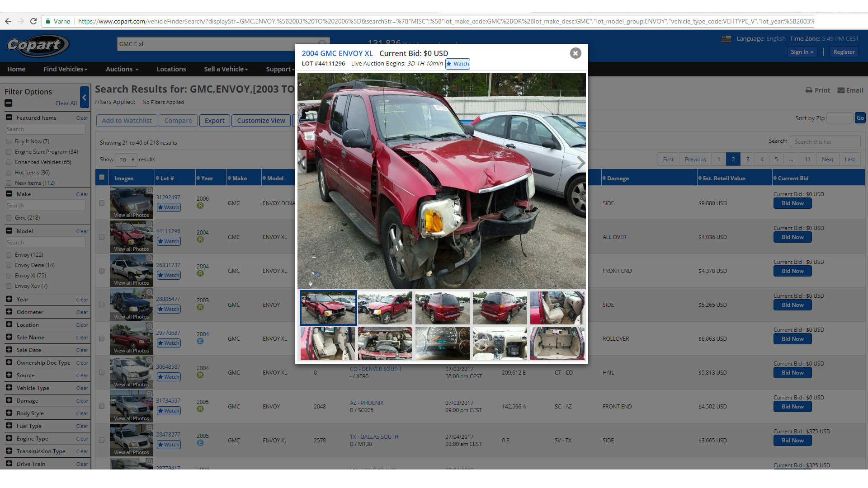Select checkbox for lot 31292497 row
Screen dimensions: 868x488
(102, 203)
